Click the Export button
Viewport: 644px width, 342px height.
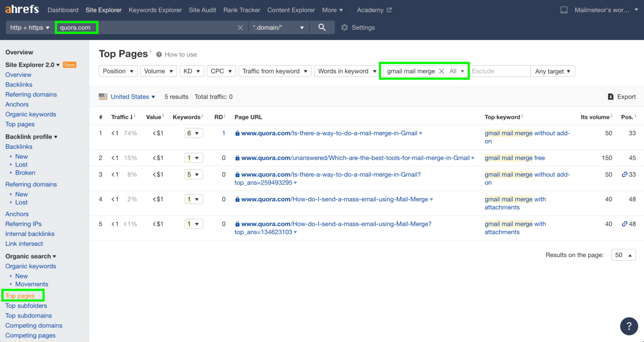(x=622, y=97)
